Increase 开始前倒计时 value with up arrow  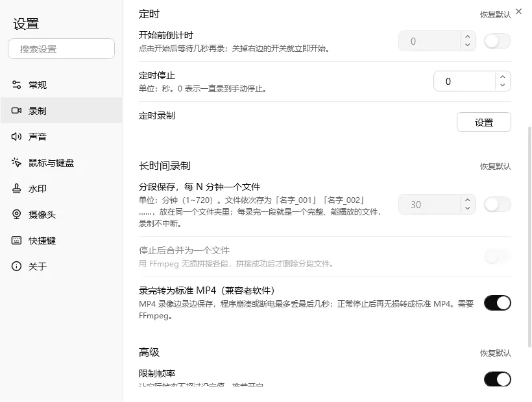468,36
